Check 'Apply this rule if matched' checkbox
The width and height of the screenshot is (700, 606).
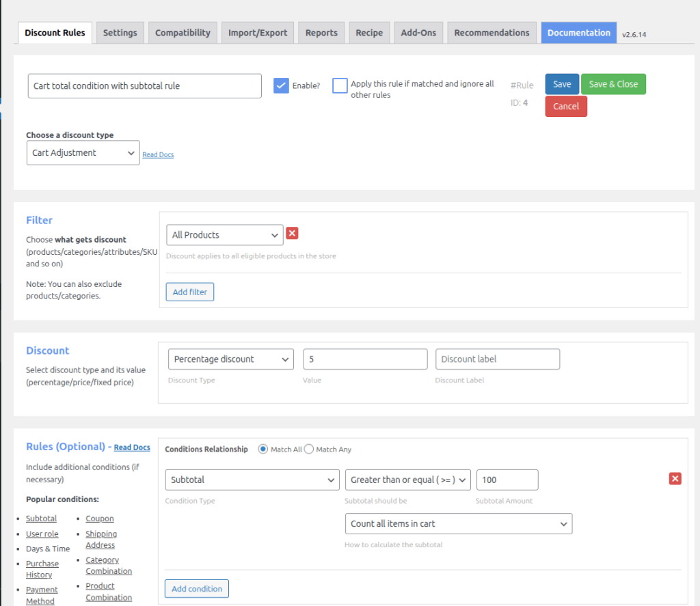(x=340, y=85)
